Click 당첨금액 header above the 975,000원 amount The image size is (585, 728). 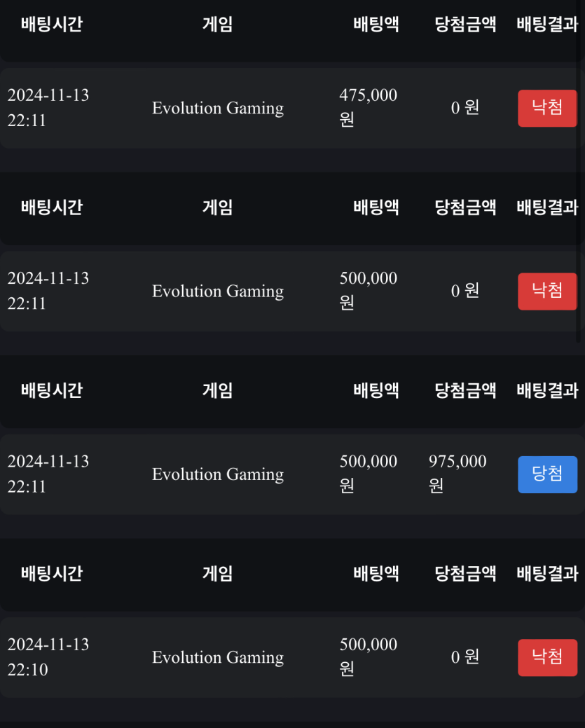pos(465,390)
